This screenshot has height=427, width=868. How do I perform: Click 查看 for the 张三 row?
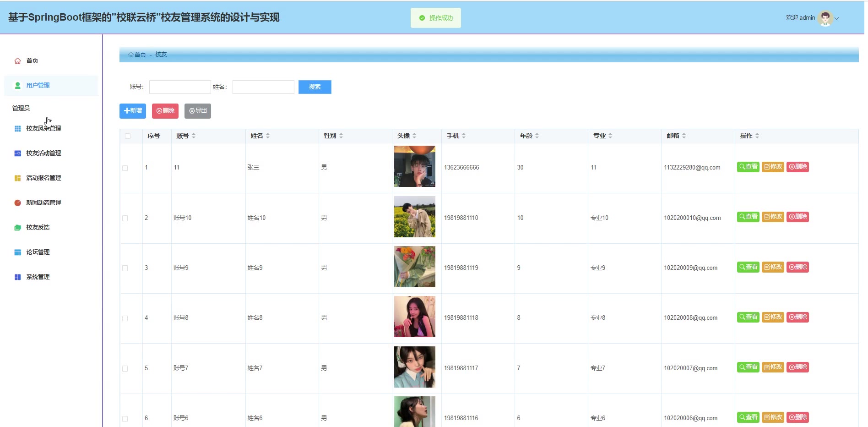click(748, 167)
